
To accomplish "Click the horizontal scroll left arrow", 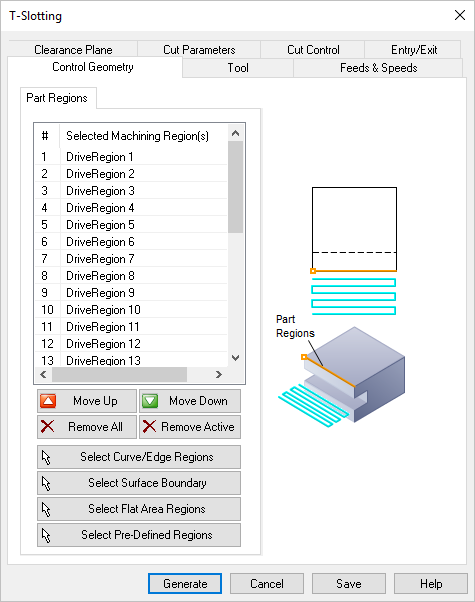I will (x=43, y=374).
